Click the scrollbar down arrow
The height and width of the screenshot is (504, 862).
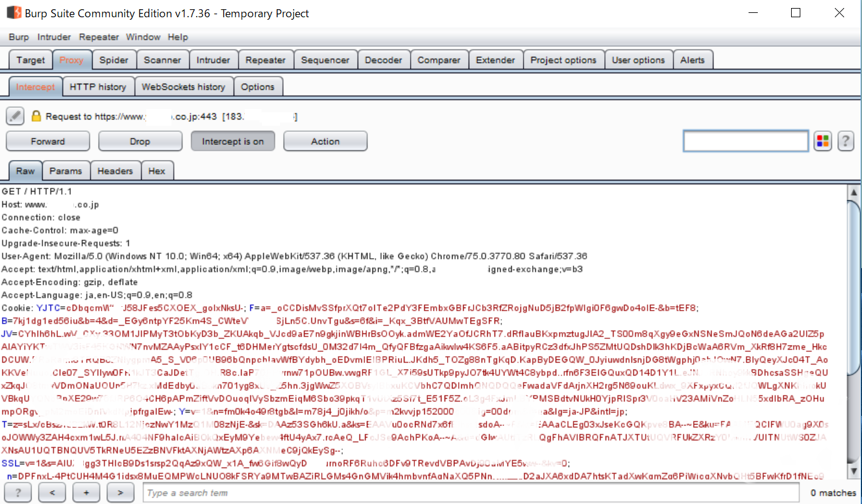point(854,471)
